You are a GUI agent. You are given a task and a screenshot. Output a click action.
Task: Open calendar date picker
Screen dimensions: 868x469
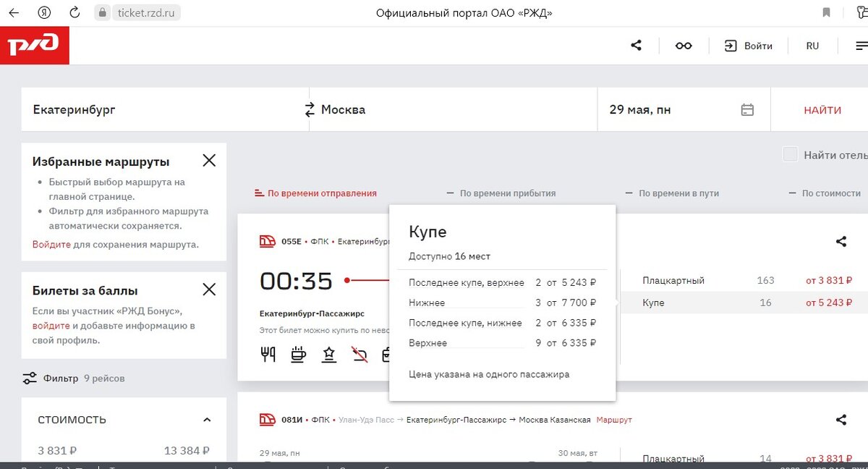coord(747,110)
